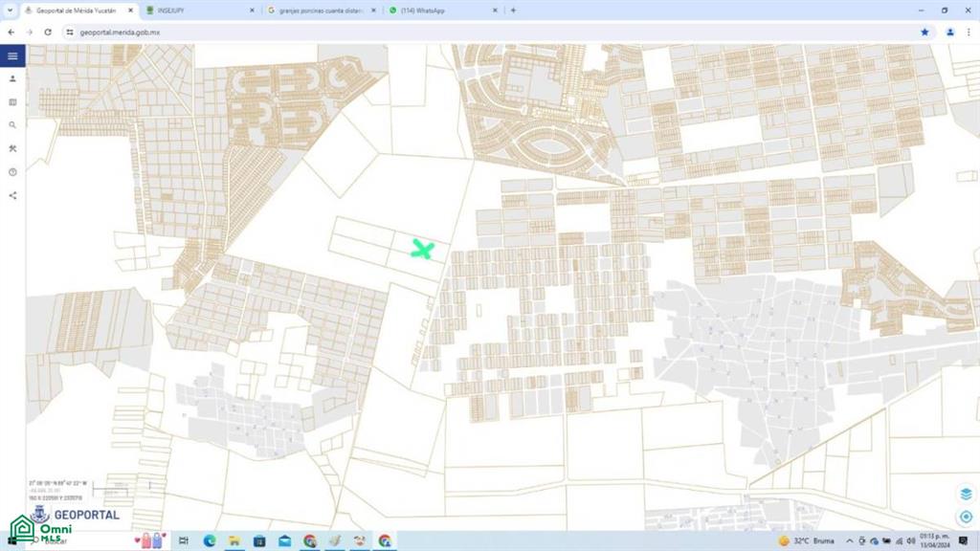Screen dimensions: 980x551
Task: Switch to the INSEJUPY tab
Action: click(x=200, y=10)
